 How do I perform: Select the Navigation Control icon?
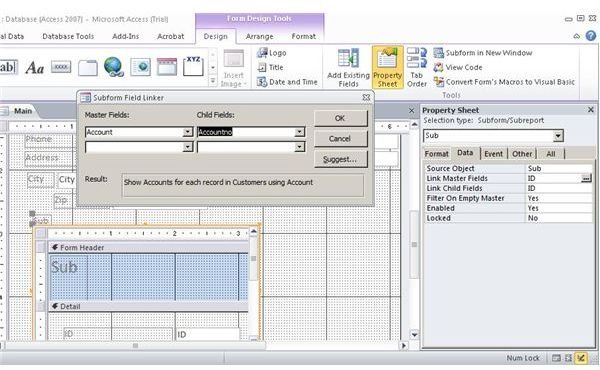point(167,67)
